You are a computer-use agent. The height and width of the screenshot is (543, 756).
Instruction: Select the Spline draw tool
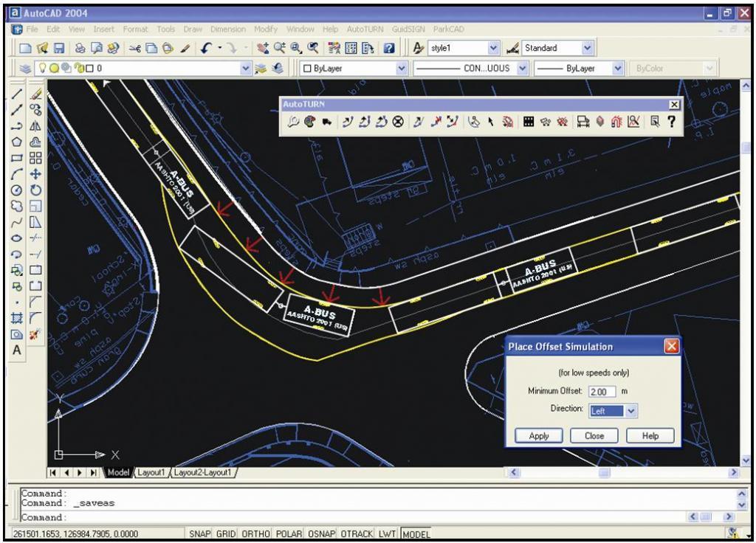[x=17, y=222]
